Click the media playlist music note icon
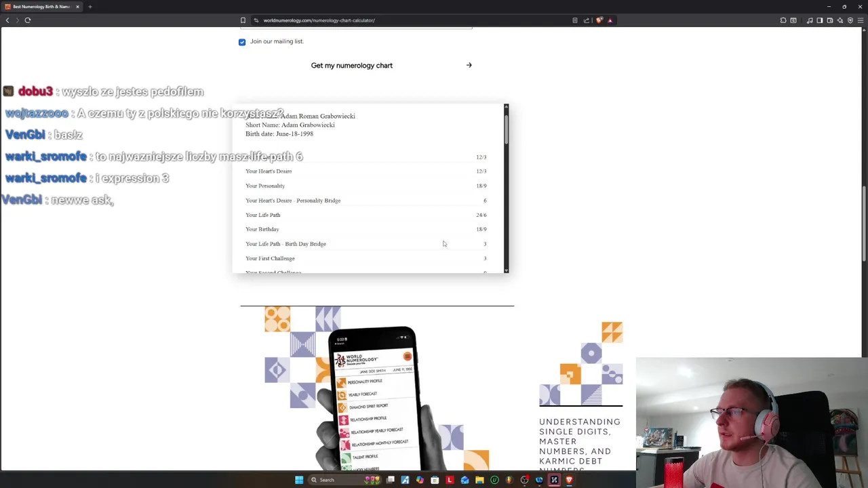The width and height of the screenshot is (868, 488). click(810, 20)
